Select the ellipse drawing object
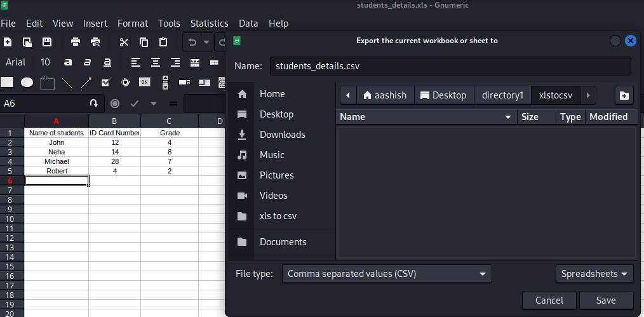 pyautogui.click(x=27, y=82)
